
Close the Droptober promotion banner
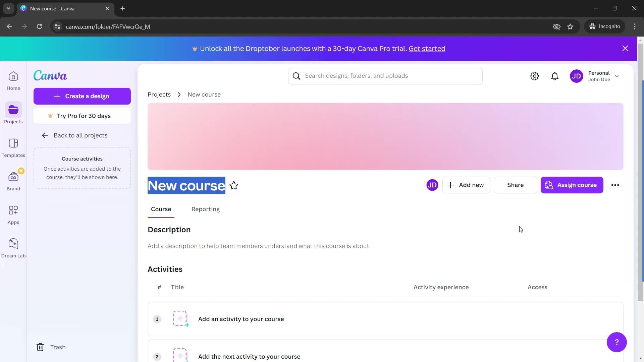(x=626, y=48)
